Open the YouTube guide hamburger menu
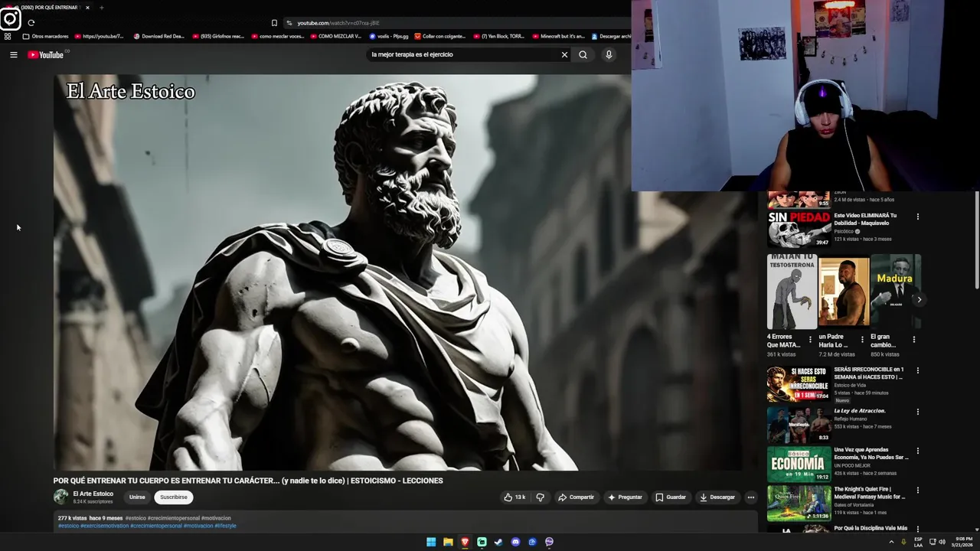The image size is (980, 551). 13,54
